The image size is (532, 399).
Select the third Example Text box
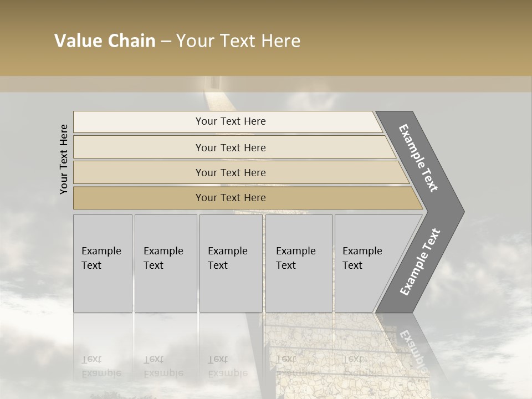coord(231,263)
